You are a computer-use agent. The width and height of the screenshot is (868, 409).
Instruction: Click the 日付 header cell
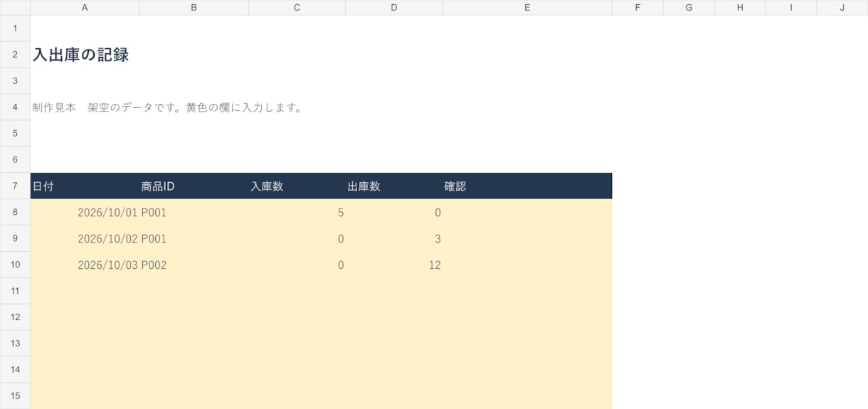85,186
